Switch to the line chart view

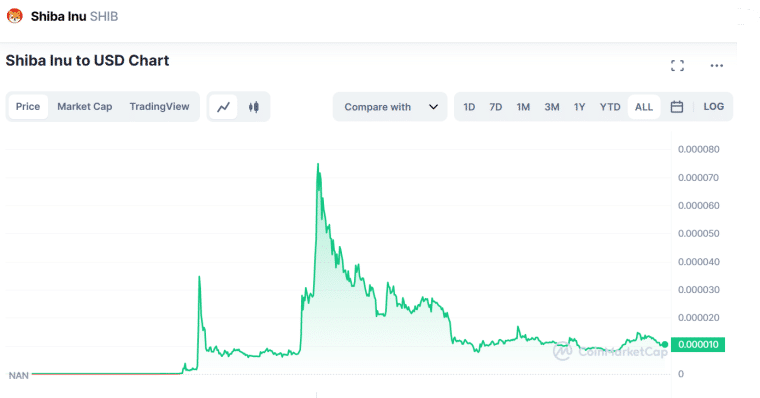pyautogui.click(x=223, y=107)
